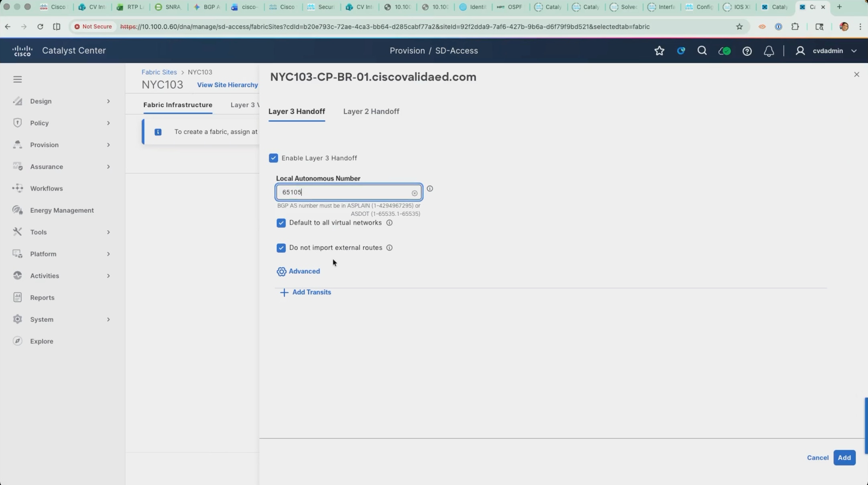Open the help question mark icon

[x=747, y=51]
